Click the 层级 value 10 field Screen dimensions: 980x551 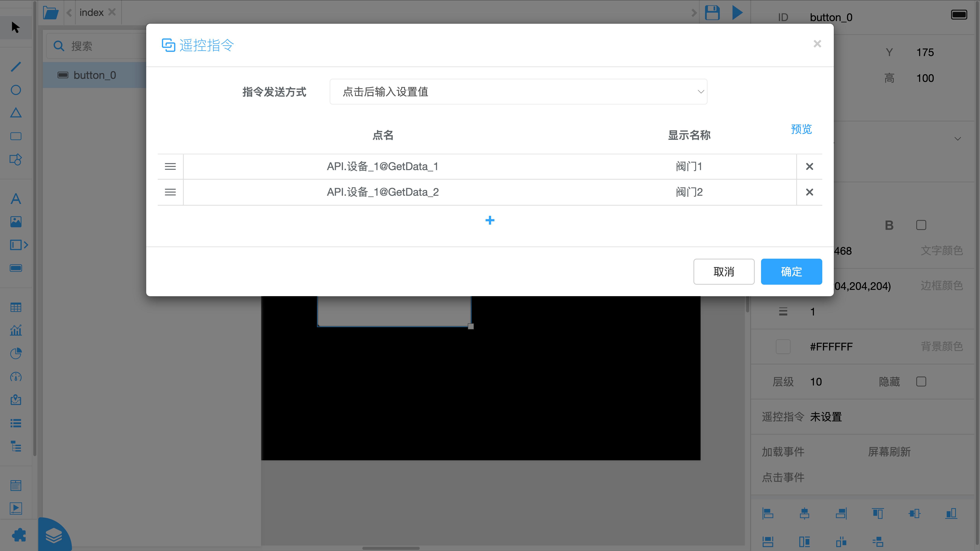tap(816, 382)
